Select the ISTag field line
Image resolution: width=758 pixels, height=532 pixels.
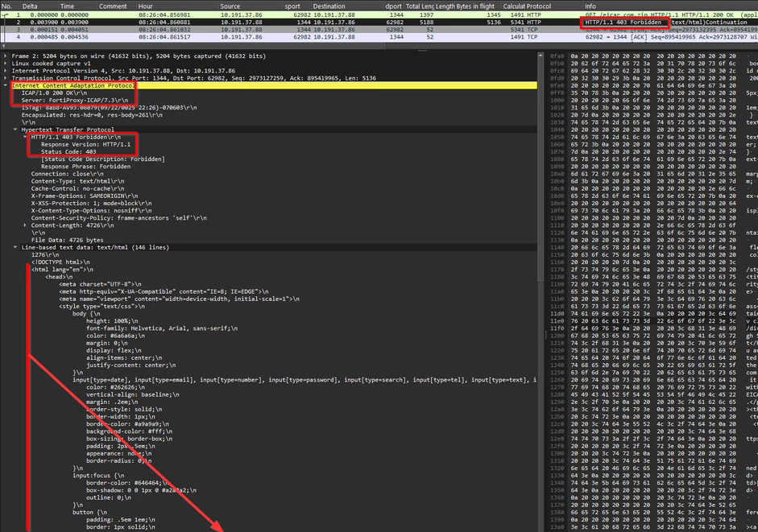(x=109, y=107)
